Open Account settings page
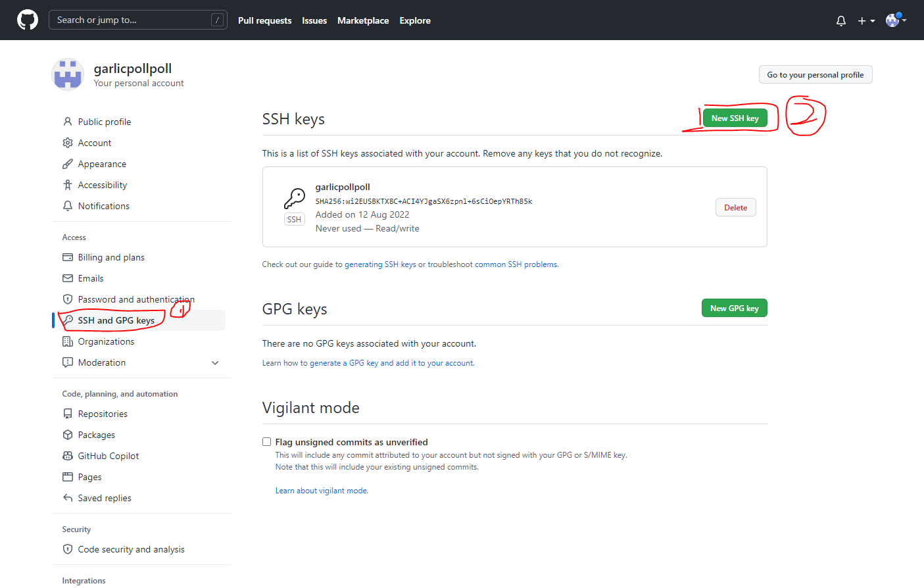Image resolution: width=924 pixels, height=588 pixels. coord(95,143)
